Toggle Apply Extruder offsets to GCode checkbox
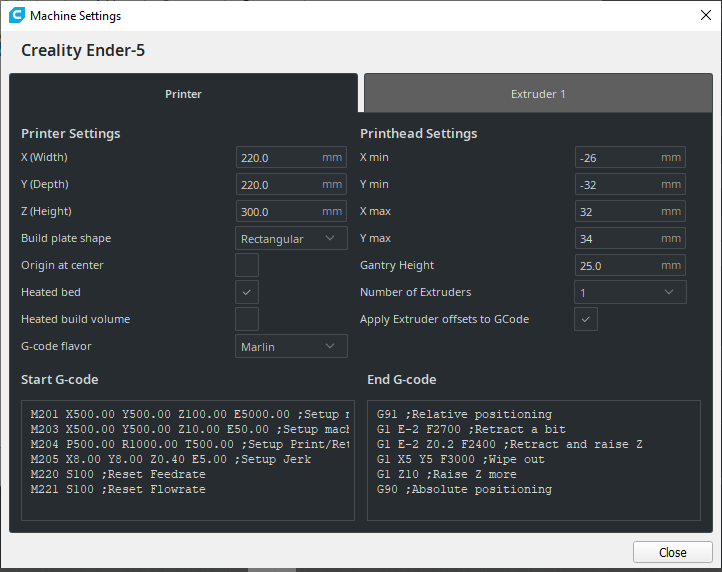The height and width of the screenshot is (572, 722). pyautogui.click(x=586, y=319)
